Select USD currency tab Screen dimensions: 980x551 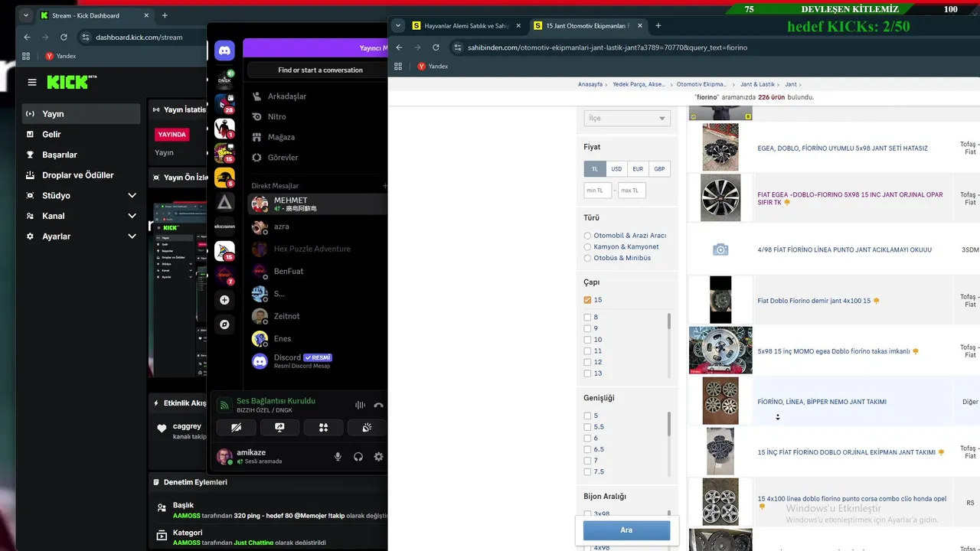point(616,168)
